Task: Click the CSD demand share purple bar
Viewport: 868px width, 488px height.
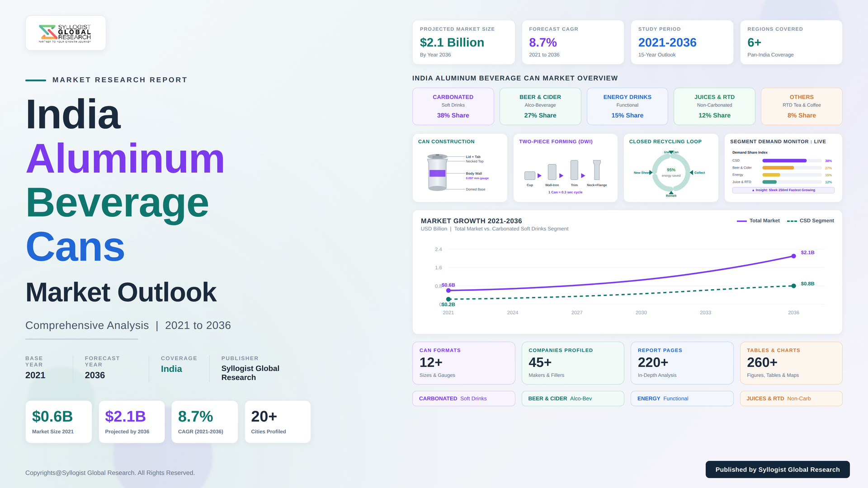Action: tap(784, 161)
